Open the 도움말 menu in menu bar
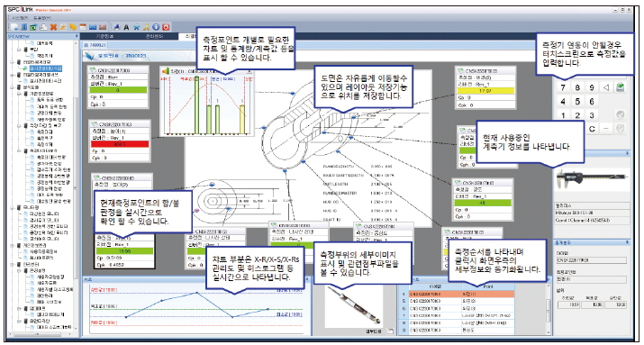This screenshot has width=644, height=345. (41, 18)
